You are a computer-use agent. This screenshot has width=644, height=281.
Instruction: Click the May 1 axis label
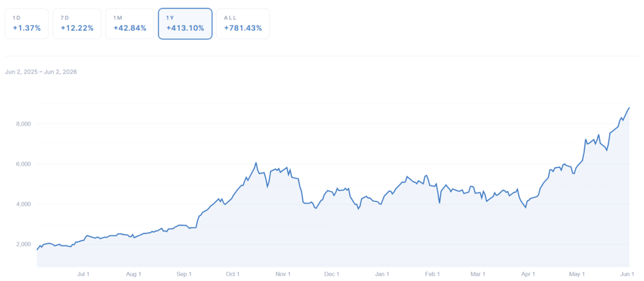576,274
